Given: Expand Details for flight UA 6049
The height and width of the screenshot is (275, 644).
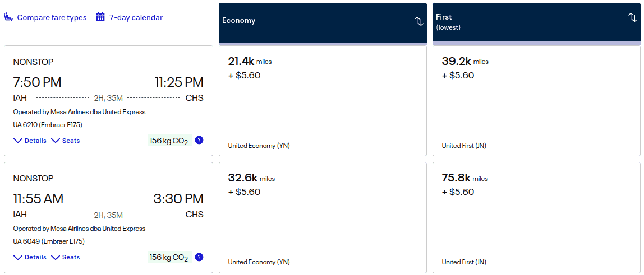Looking at the screenshot, I should click(x=30, y=257).
